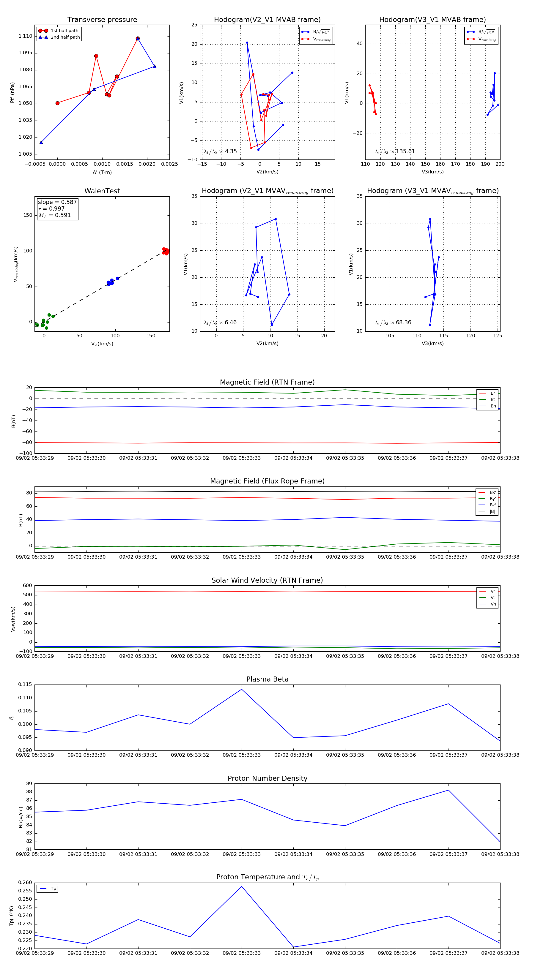Click the "Transverse pressure" plot title
This screenshot has width=535, height=980.
click(x=102, y=20)
